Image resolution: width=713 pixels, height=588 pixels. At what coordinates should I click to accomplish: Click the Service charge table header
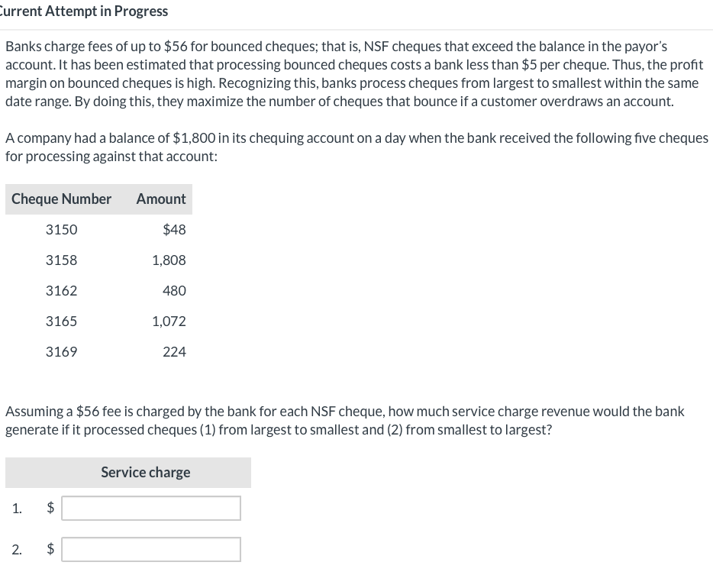[144, 472]
